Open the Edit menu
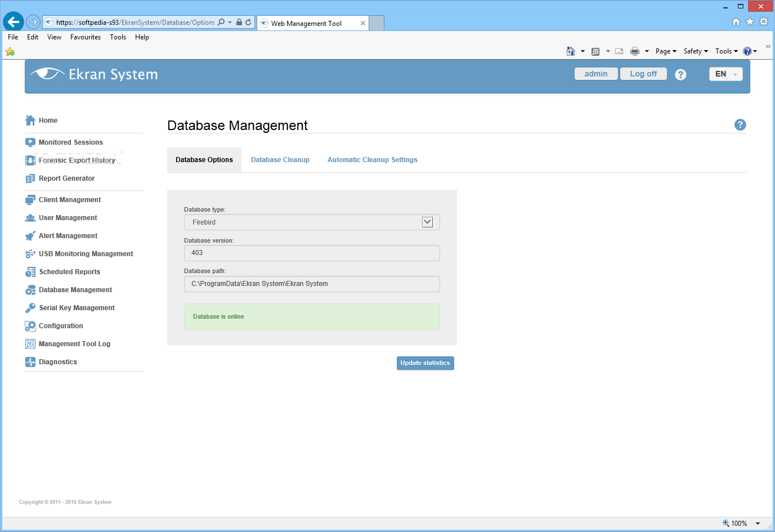Image resolution: width=775 pixels, height=532 pixels. 33,37
